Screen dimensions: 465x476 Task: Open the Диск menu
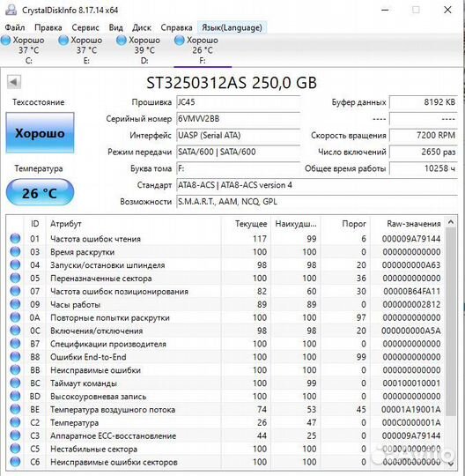pyautogui.click(x=142, y=27)
